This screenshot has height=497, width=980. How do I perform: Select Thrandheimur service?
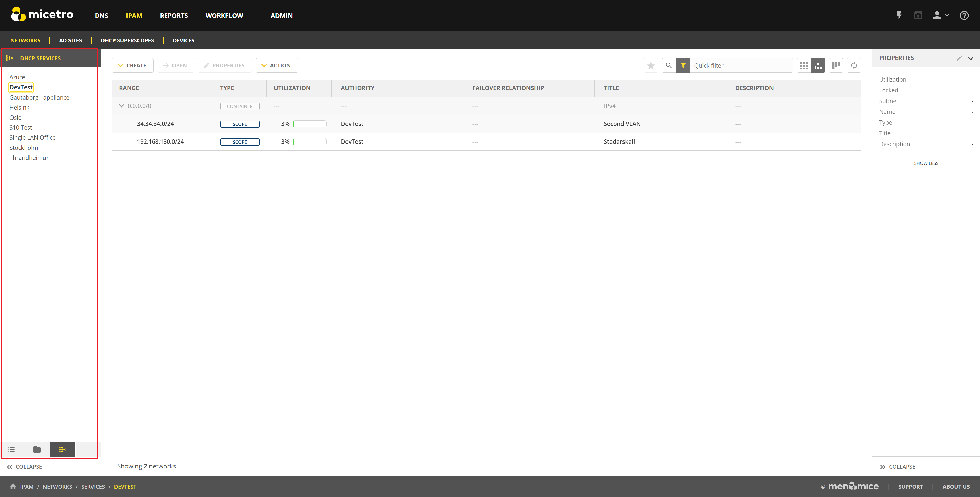click(29, 157)
